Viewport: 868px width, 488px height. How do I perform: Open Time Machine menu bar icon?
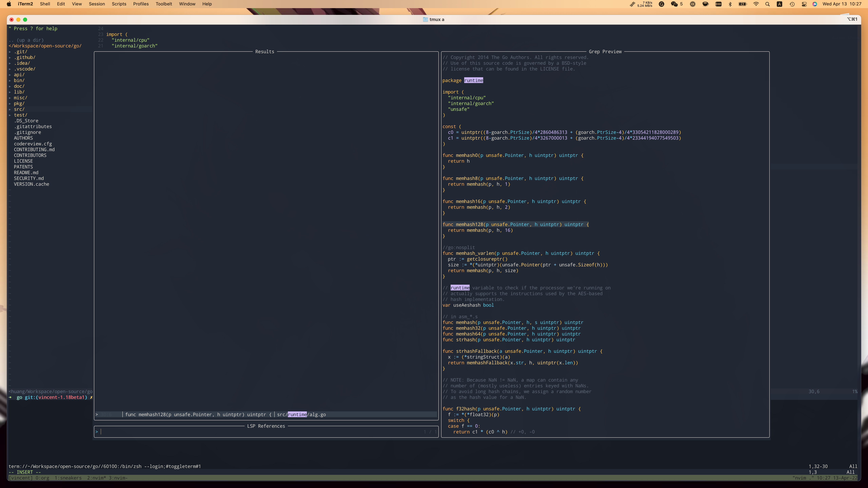coord(792,4)
